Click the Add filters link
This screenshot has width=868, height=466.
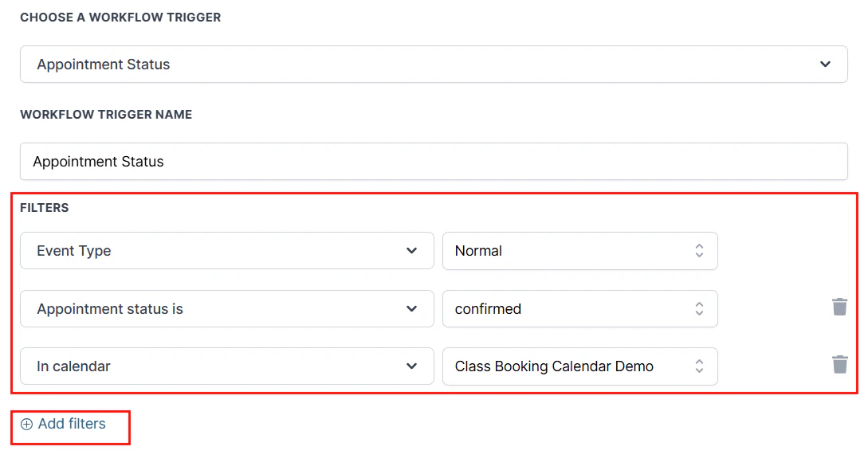point(70,423)
